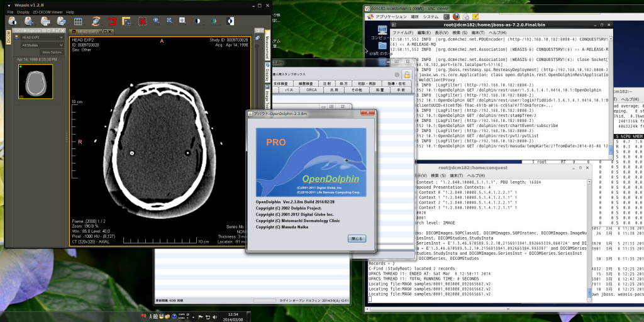This screenshot has width=644, height=322.
Task: Open the システム menu in the VNC desktop
Action: pos(430,17)
